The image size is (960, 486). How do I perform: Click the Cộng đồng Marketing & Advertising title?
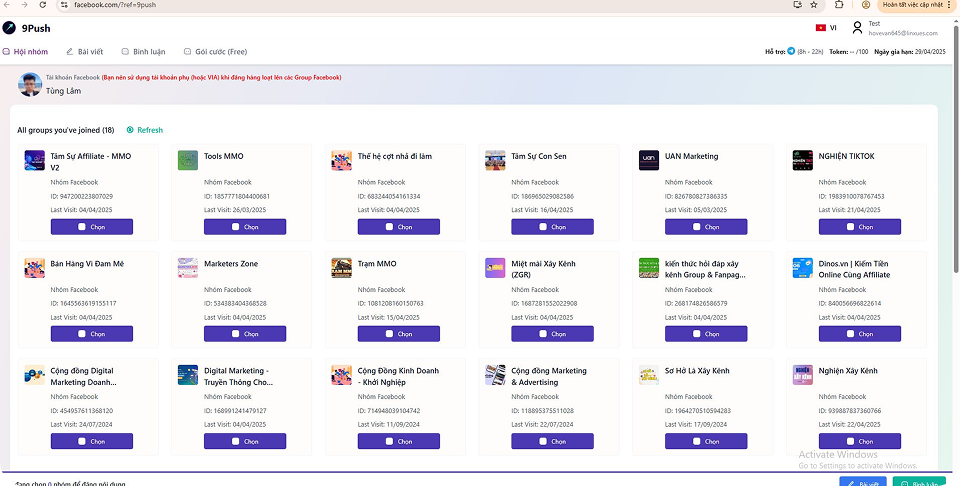pyautogui.click(x=549, y=376)
